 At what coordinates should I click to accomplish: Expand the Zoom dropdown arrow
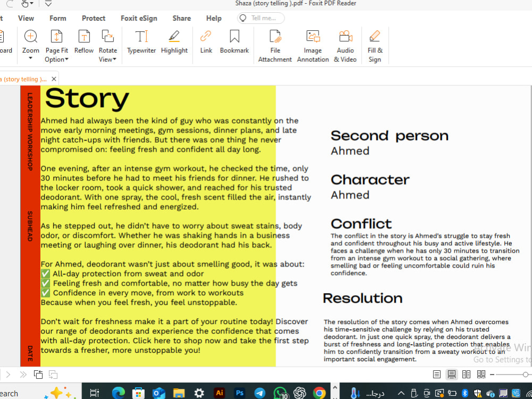30,59
